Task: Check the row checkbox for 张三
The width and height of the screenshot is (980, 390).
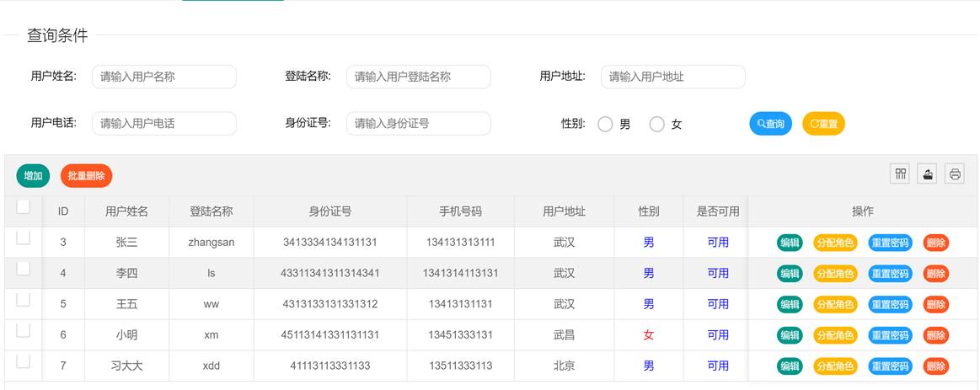Action: pos(23,238)
